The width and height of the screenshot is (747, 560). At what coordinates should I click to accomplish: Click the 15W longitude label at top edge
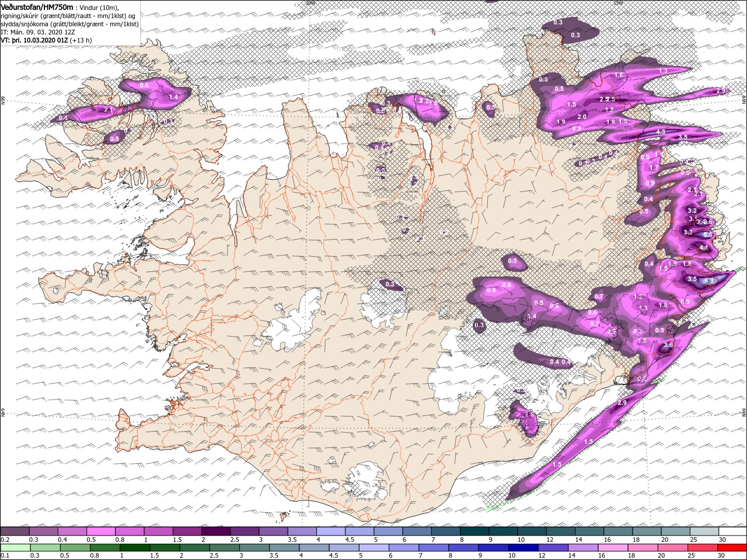[x=618, y=2]
